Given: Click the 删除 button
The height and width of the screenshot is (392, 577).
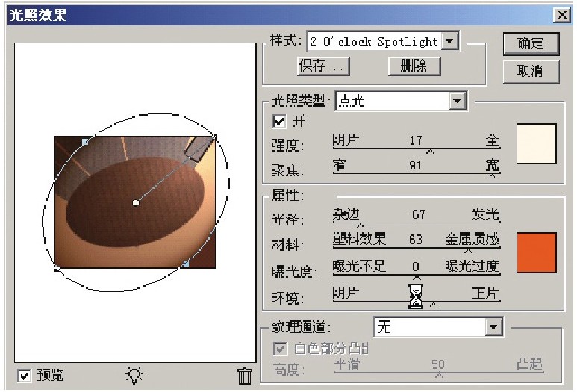Looking at the screenshot, I should click(x=414, y=66).
